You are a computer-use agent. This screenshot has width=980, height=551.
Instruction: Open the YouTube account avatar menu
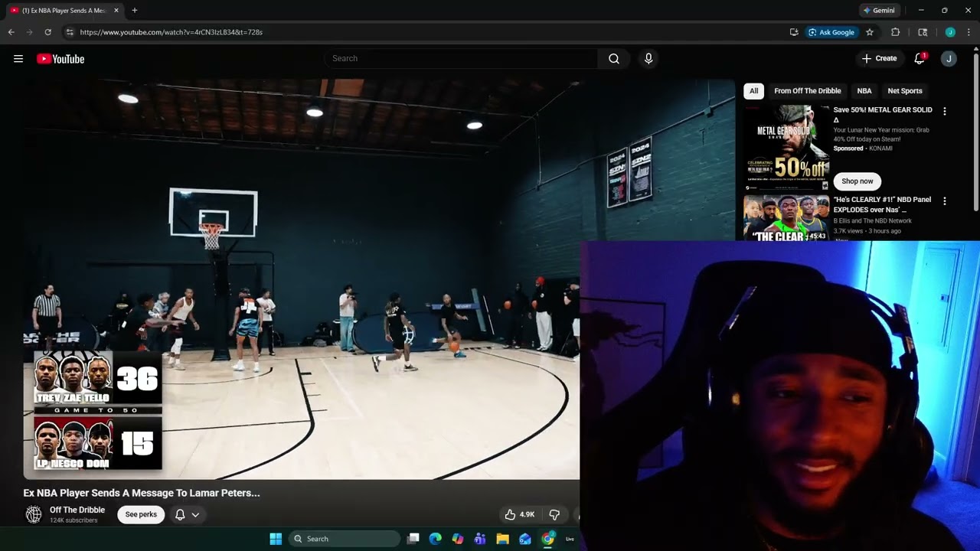pos(949,59)
